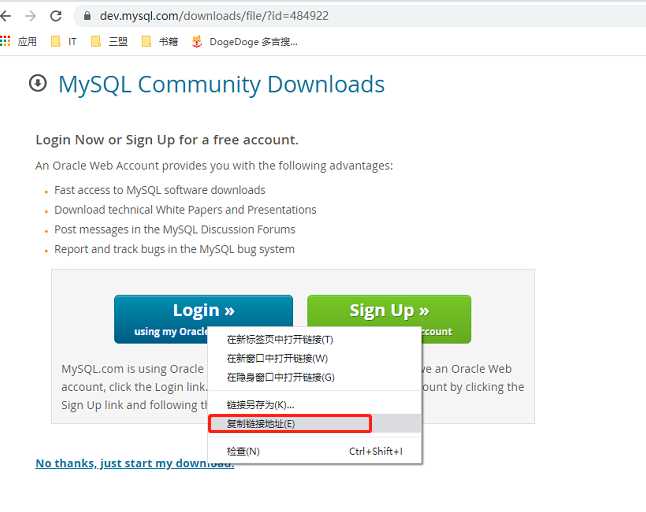
Task: Choose 链接另存为(K)... from context menu
Action: click(x=315, y=404)
